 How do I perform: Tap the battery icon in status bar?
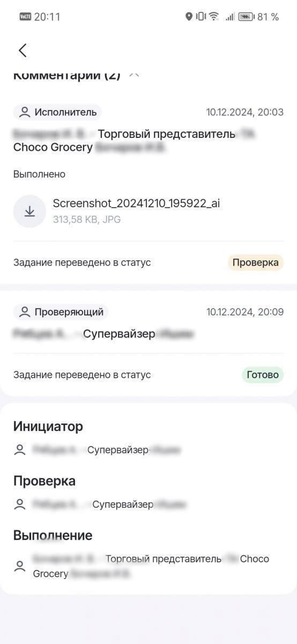[246, 17]
